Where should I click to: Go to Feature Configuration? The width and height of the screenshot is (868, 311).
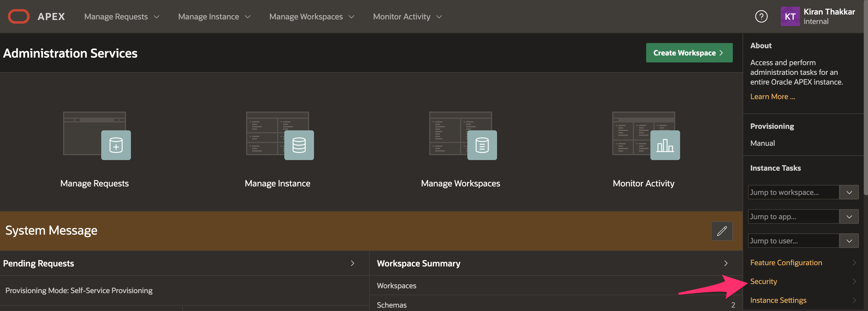(786, 263)
